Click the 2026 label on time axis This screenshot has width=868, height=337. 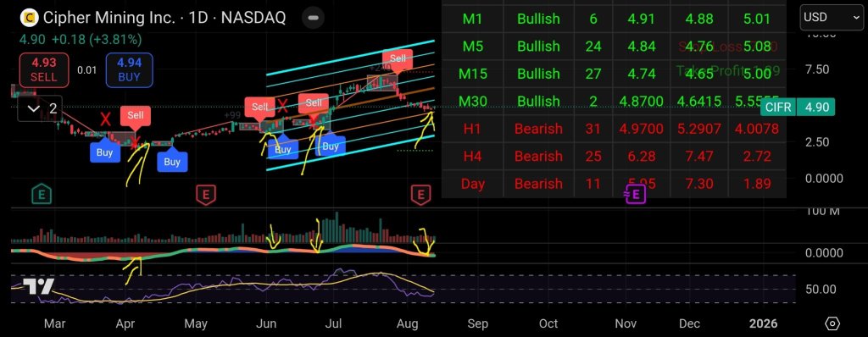click(x=763, y=323)
